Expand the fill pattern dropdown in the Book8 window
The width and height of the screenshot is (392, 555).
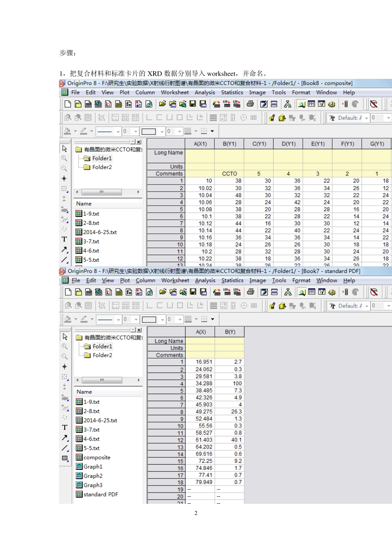pos(196,131)
